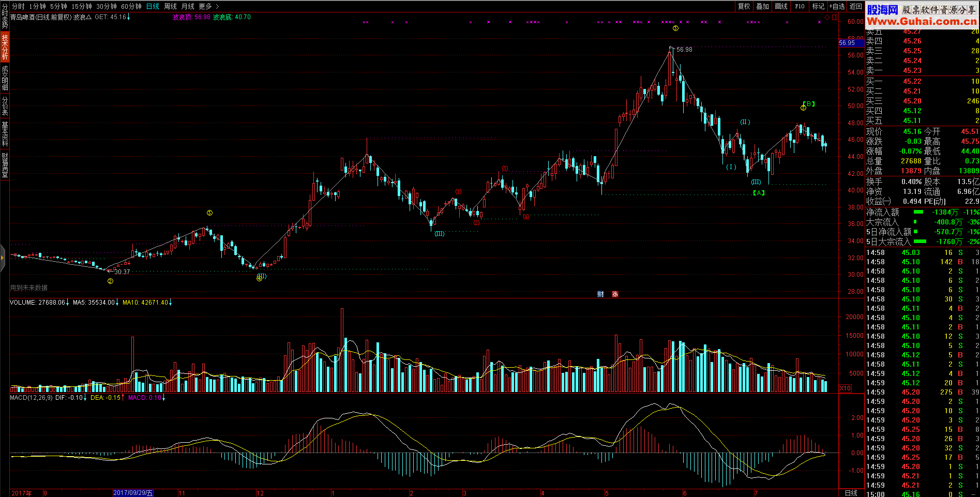Select the 5分钟 period tab
The image size is (980, 497).
(x=58, y=6)
